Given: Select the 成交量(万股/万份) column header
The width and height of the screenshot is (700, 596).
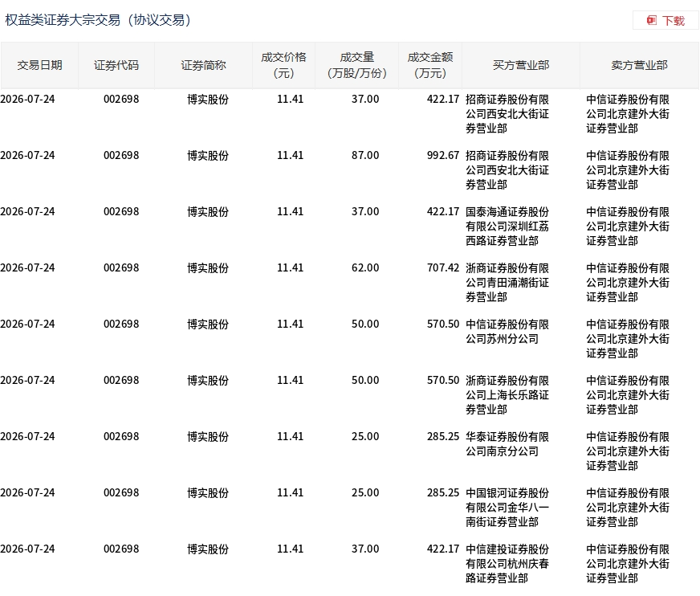Looking at the screenshot, I should [x=357, y=65].
